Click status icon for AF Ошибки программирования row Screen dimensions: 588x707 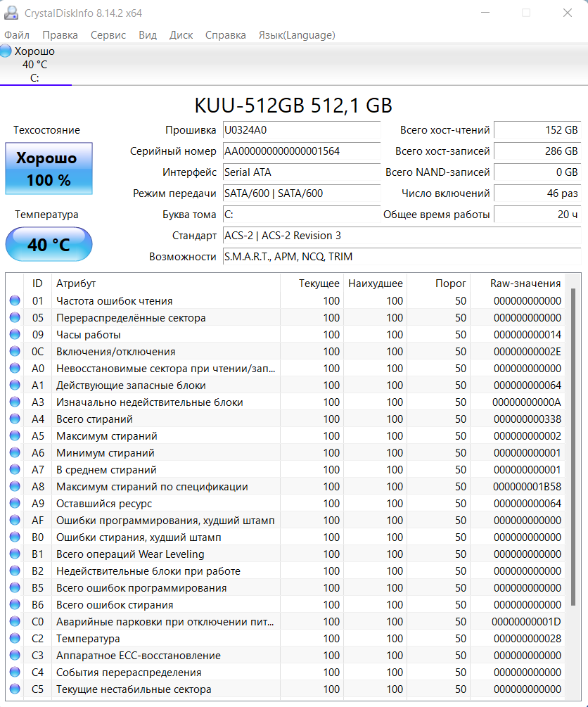pyautogui.click(x=15, y=520)
